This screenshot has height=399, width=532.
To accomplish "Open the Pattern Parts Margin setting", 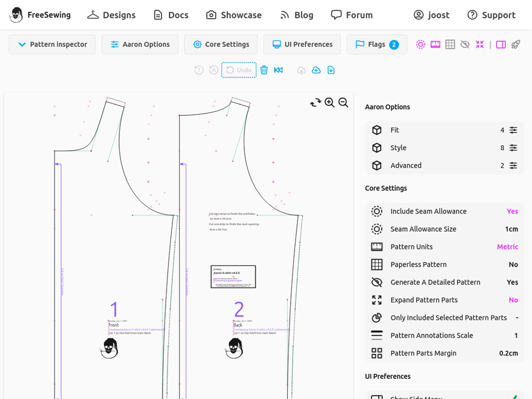I will 444,353.
